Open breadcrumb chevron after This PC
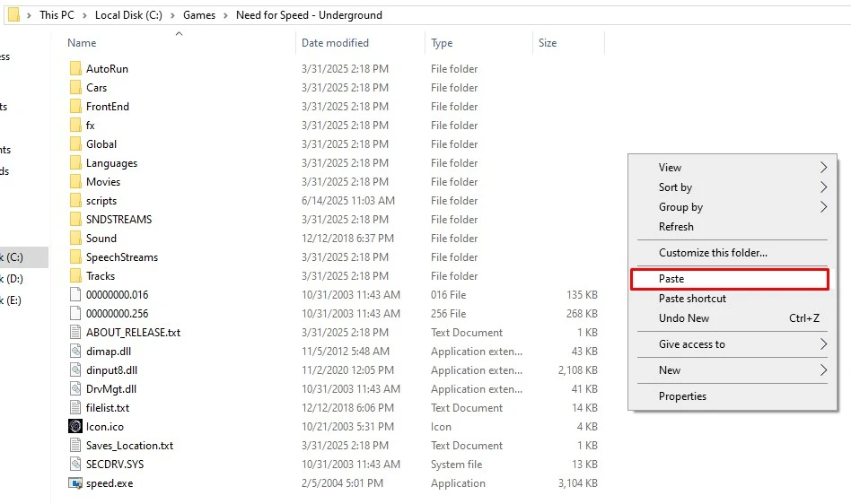The width and height of the screenshot is (851, 504). pyautogui.click(x=84, y=16)
